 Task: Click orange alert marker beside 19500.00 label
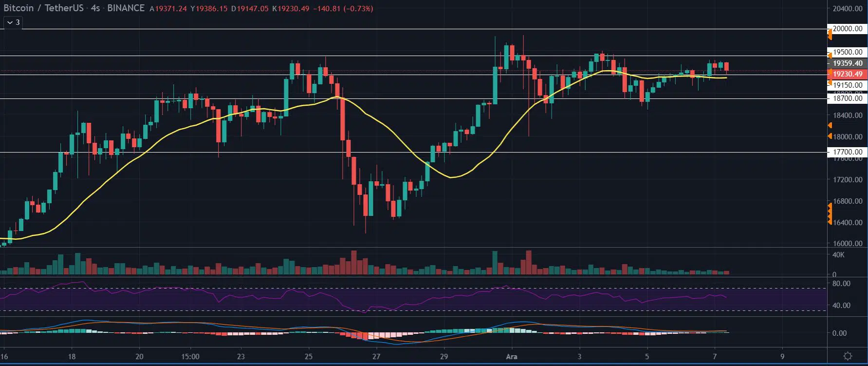click(x=830, y=55)
